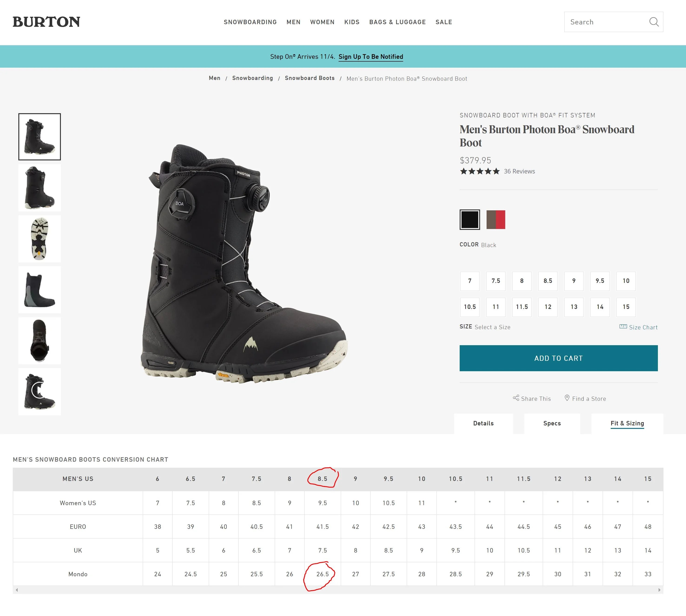Screen dimensions: 686x616
Task: Click the Find a Store link
Action: click(x=589, y=399)
